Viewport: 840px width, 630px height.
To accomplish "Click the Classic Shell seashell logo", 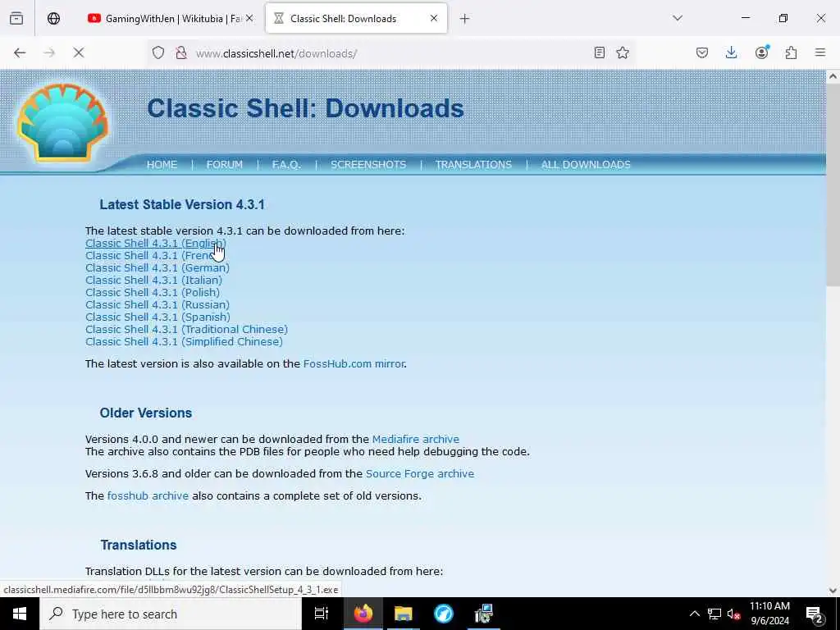I will point(62,122).
